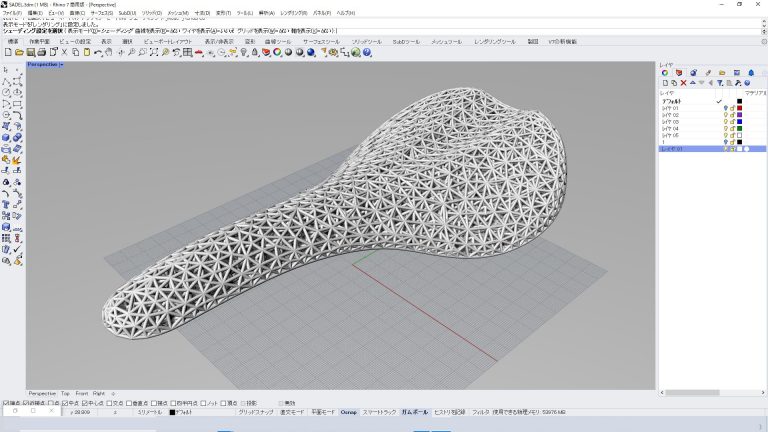
Task: Delete layer with the red X icon
Action: tap(683, 83)
